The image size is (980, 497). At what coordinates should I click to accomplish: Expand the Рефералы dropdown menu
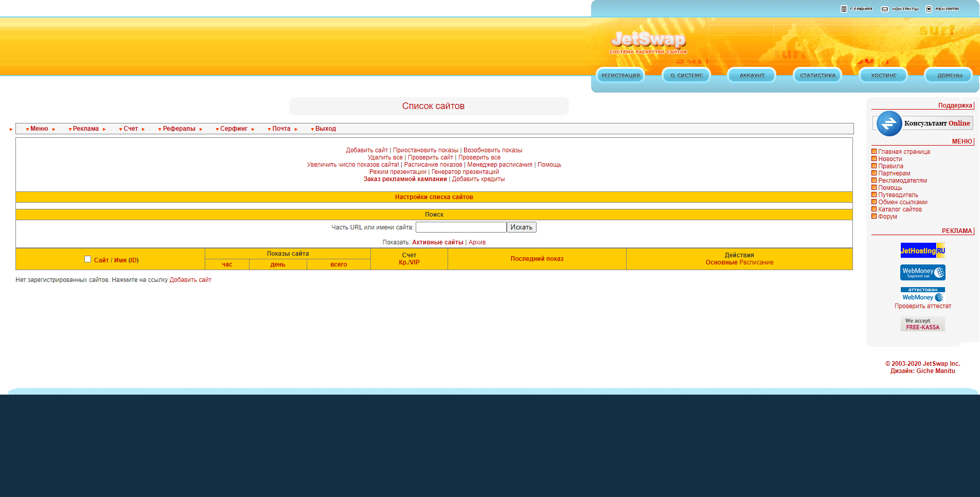(x=179, y=129)
